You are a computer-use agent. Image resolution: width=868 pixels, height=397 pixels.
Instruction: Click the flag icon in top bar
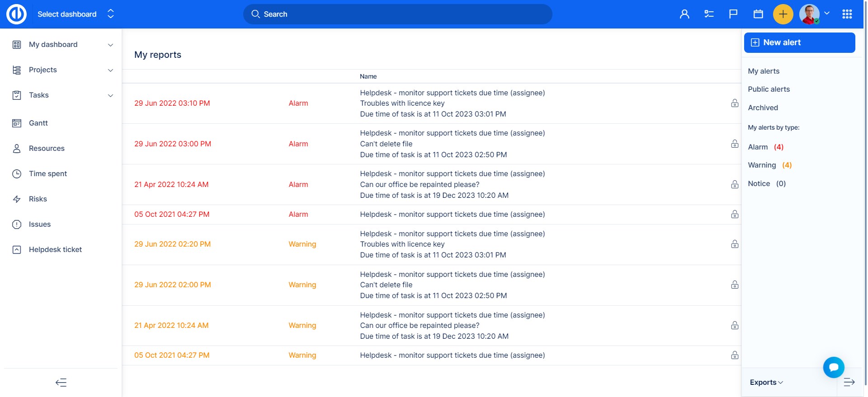733,14
